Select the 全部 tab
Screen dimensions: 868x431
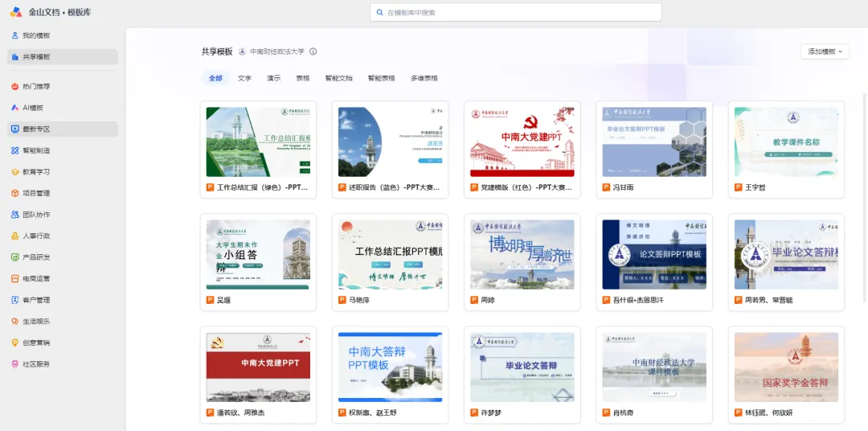point(215,78)
